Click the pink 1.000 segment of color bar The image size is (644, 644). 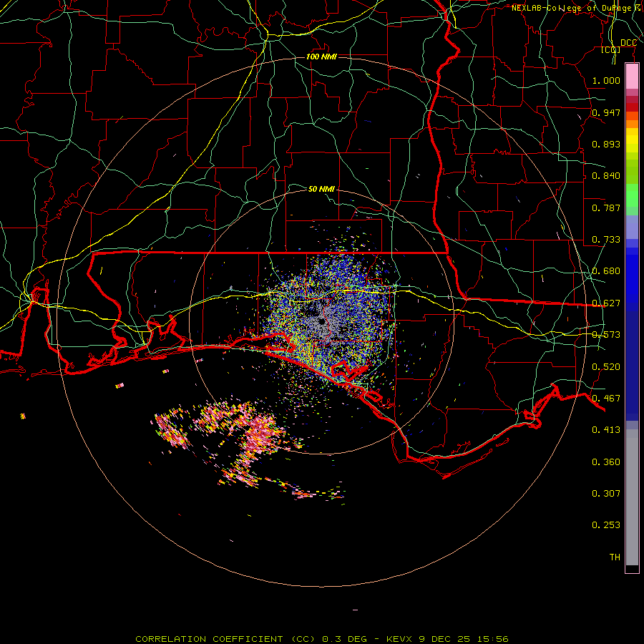[x=632, y=76]
